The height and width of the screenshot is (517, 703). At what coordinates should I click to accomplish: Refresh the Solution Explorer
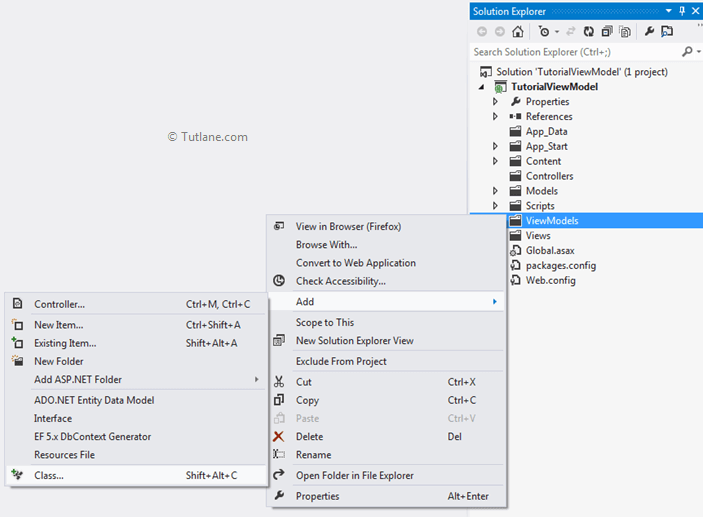tap(589, 31)
